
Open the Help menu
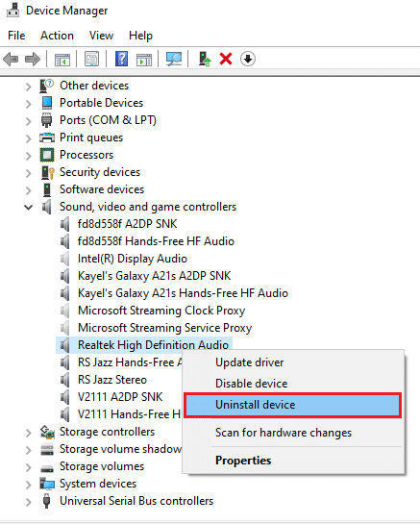click(140, 36)
